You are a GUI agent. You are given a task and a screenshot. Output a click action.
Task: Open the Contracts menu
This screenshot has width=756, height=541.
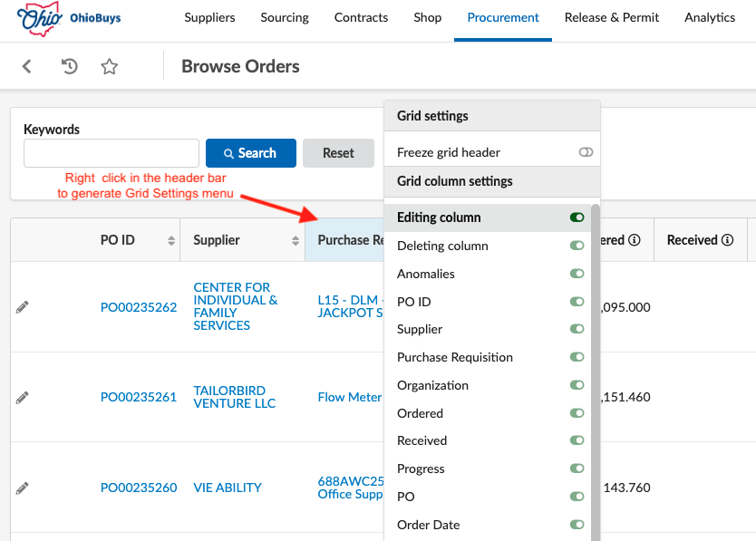click(361, 18)
